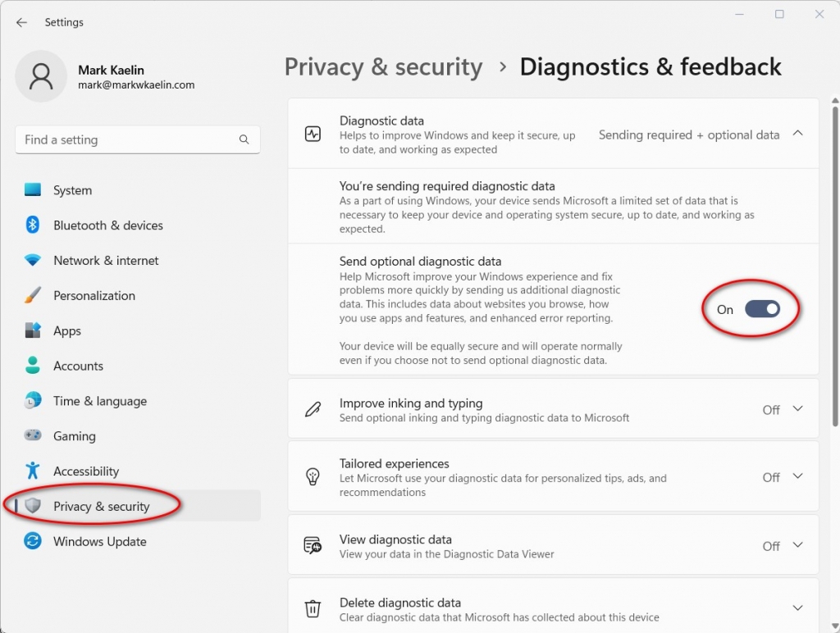
Task: Go back using the arrow button
Action: pyautogui.click(x=21, y=22)
